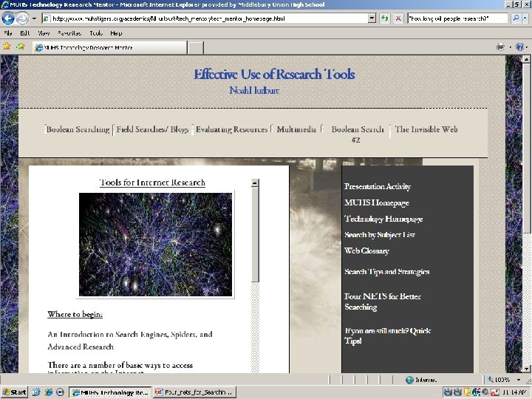The width and height of the screenshot is (532, 399).
Task: Click the browser search box
Action: [x=457, y=18]
